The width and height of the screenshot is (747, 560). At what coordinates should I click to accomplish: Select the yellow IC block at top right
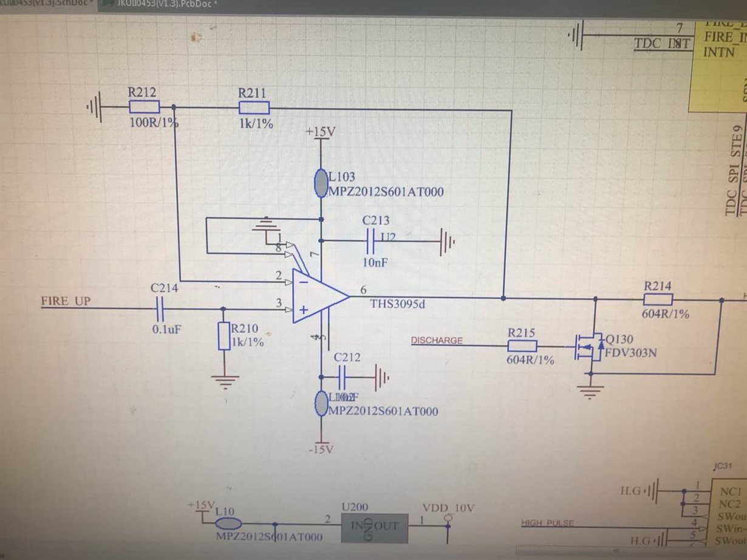[x=717, y=66]
